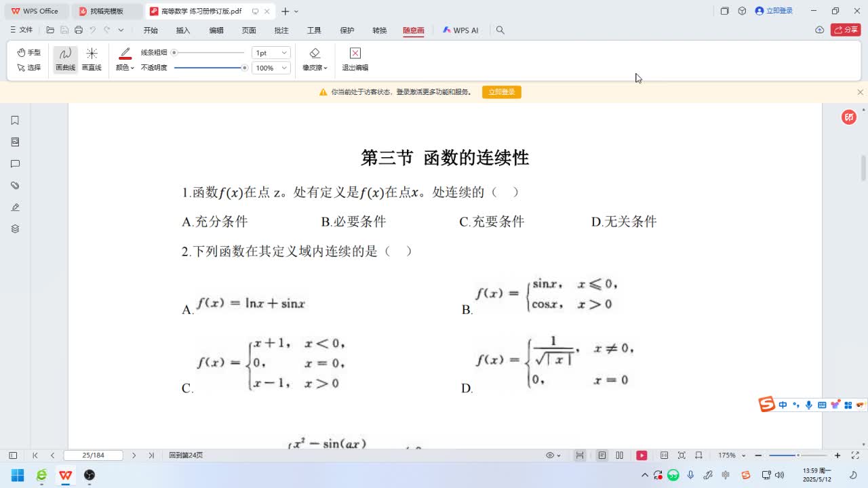Click the undo icon

[x=93, y=30]
